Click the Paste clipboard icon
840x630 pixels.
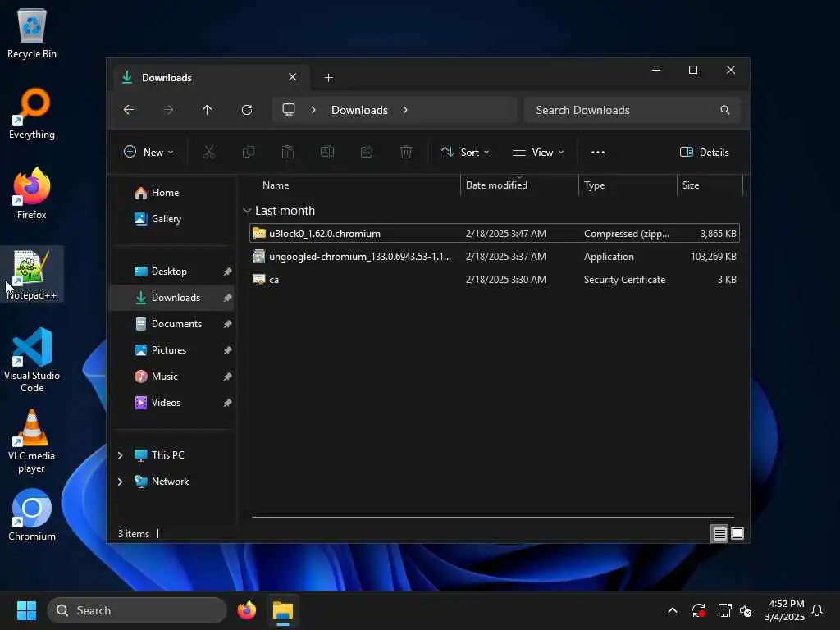(288, 152)
